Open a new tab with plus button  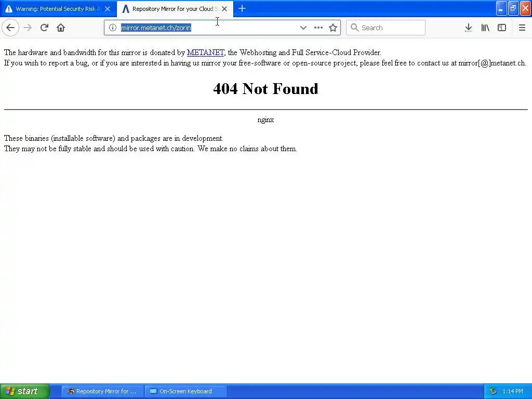pos(242,8)
